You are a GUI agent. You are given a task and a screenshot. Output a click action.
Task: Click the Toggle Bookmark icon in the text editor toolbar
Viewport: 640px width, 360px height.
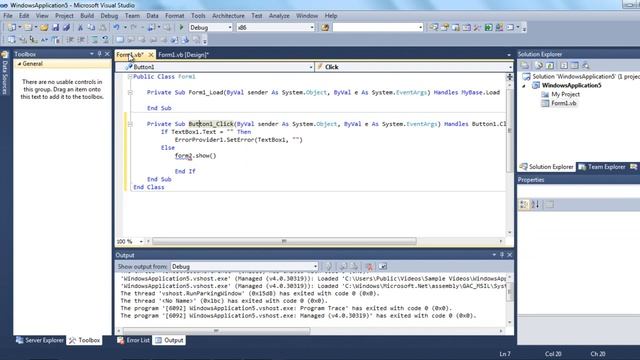coord(120,40)
